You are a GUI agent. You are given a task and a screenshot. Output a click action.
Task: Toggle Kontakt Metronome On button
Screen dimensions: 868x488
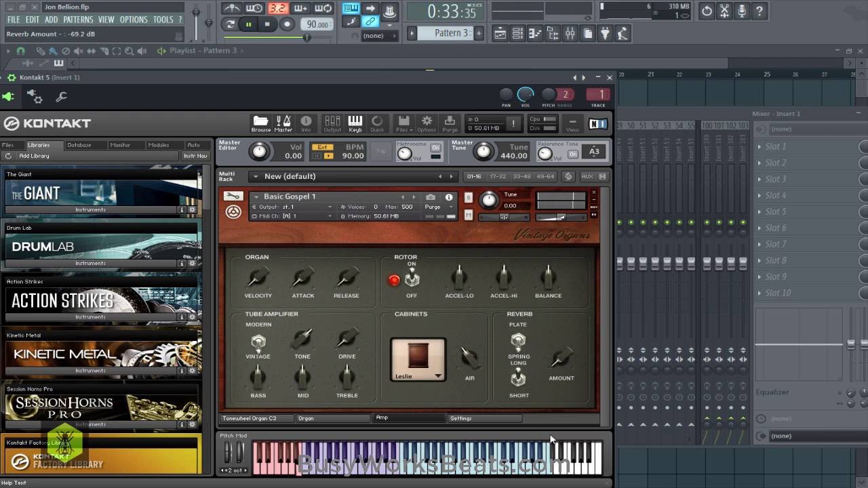point(435,148)
